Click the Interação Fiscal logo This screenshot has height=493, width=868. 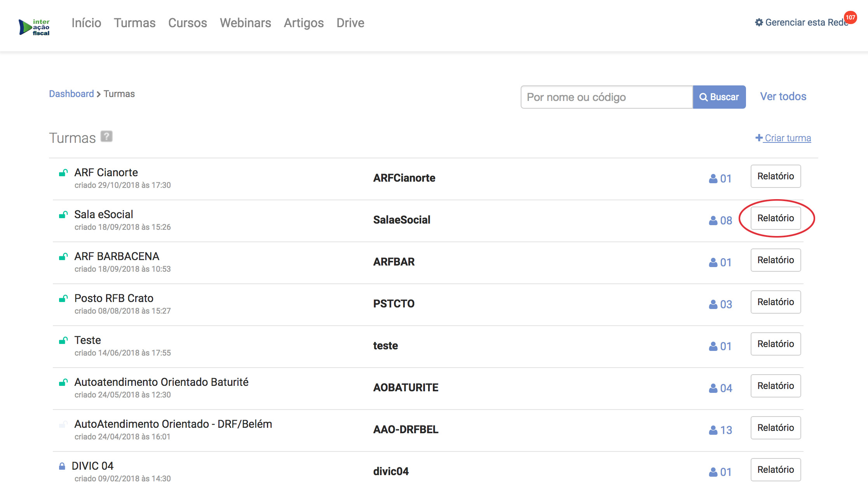click(35, 27)
